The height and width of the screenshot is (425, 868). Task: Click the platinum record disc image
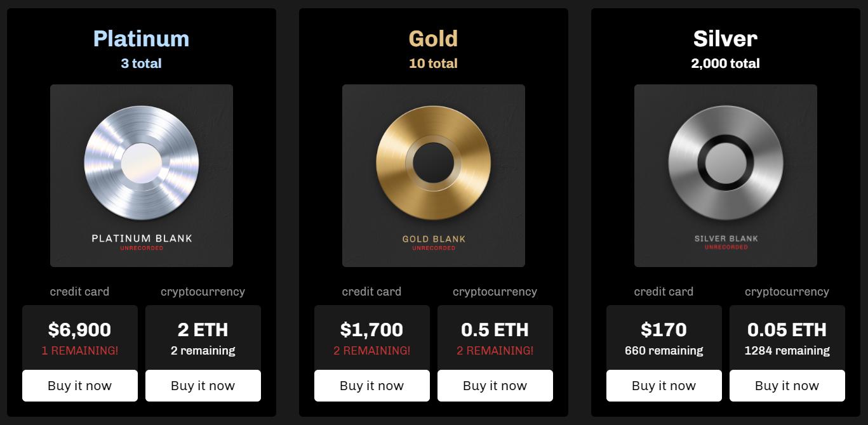(x=142, y=163)
